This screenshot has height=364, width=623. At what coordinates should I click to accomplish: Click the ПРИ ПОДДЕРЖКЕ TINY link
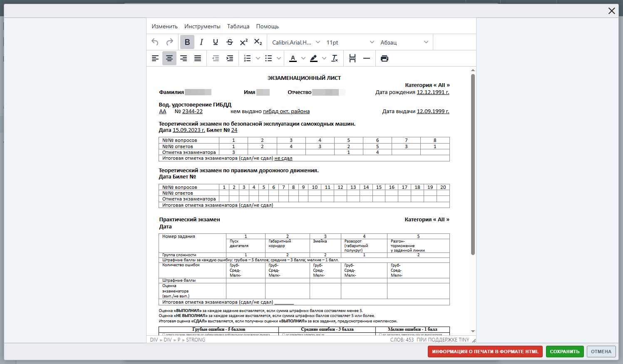[443, 340]
